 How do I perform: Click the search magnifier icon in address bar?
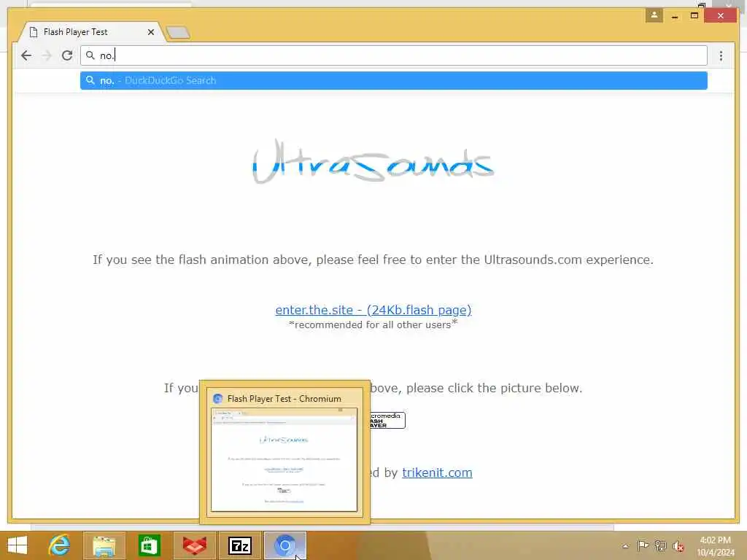90,55
